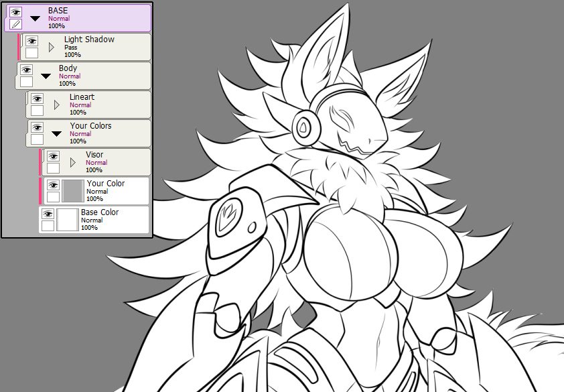This screenshot has height=392, width=564.
Task: Select the Body folder name
Action: (x=68, y=68)
